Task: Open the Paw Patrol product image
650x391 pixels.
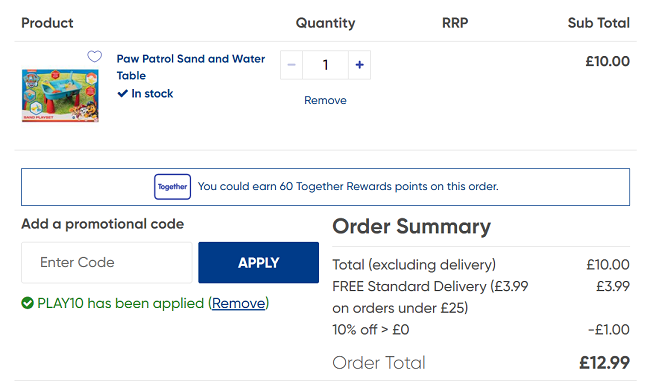Action: click(60, 96)
